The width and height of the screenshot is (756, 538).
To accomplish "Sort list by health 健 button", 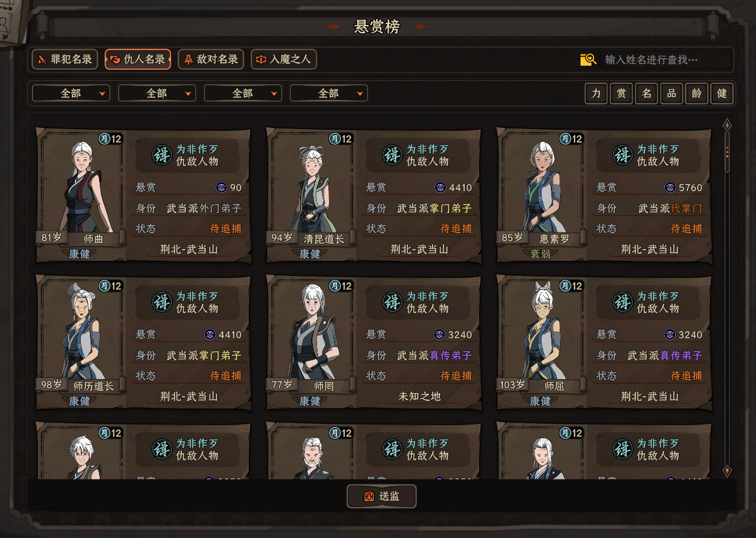I will (722, 93).
